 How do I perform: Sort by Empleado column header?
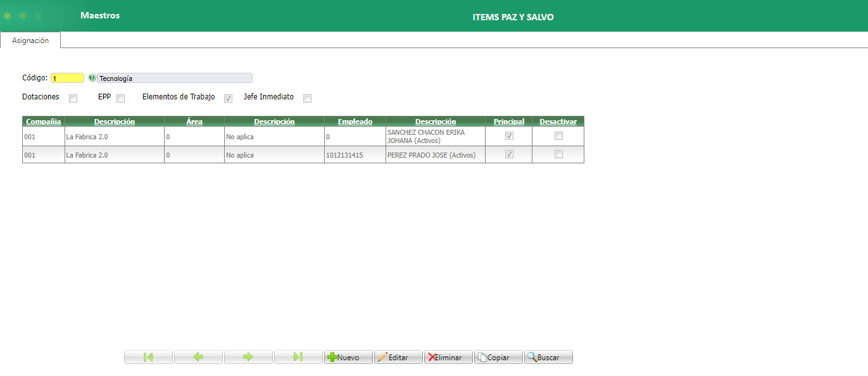click(x=355, y=122)
